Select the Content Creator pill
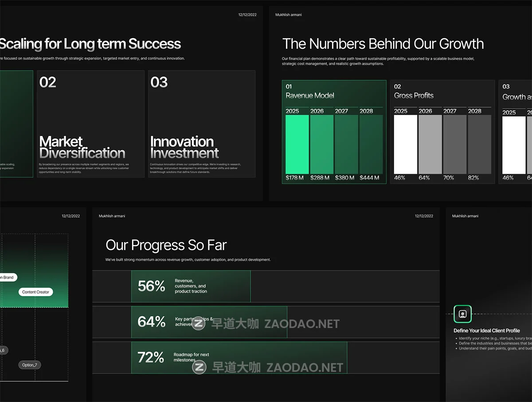532x402 pixels. pyautogui.click(x=35, y=292)
